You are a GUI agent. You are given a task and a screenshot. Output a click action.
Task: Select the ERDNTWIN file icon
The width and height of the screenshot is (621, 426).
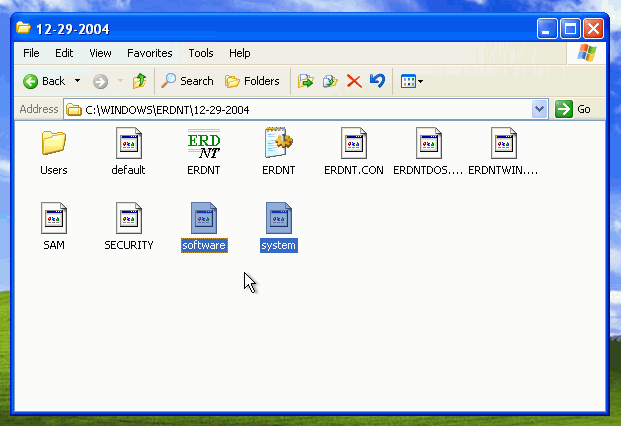503,143
